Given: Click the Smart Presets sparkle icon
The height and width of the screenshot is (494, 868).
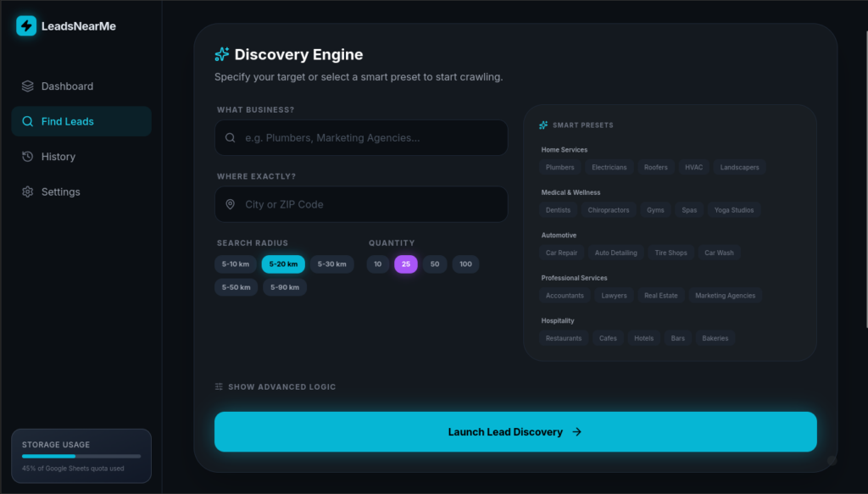Looking at the screenshot, I should (x=543, y=125).
